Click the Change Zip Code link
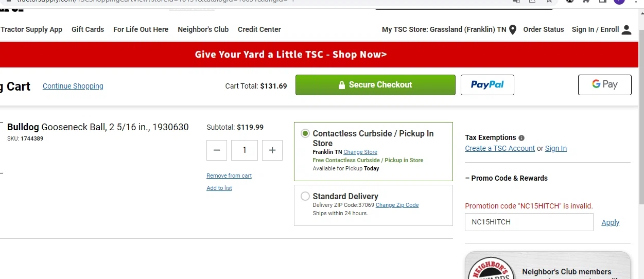 pyautogui.click(x=397, y=205)
